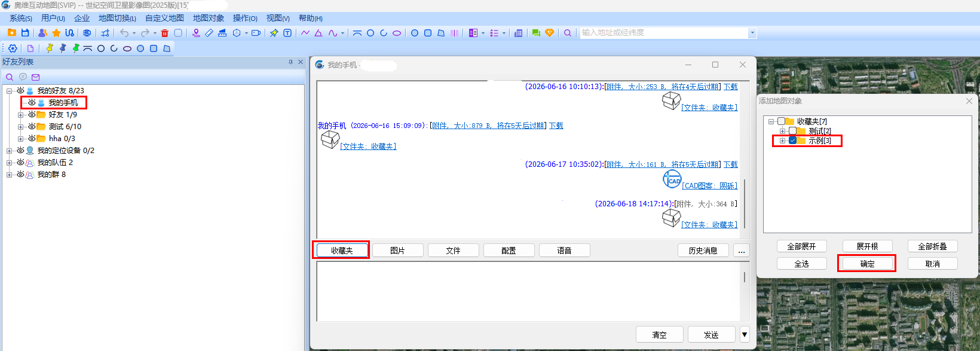980x351 pixels.
Task: Check the 测试[2] folder checkbox
Action: pyautogui.click(x=792, y=131)
